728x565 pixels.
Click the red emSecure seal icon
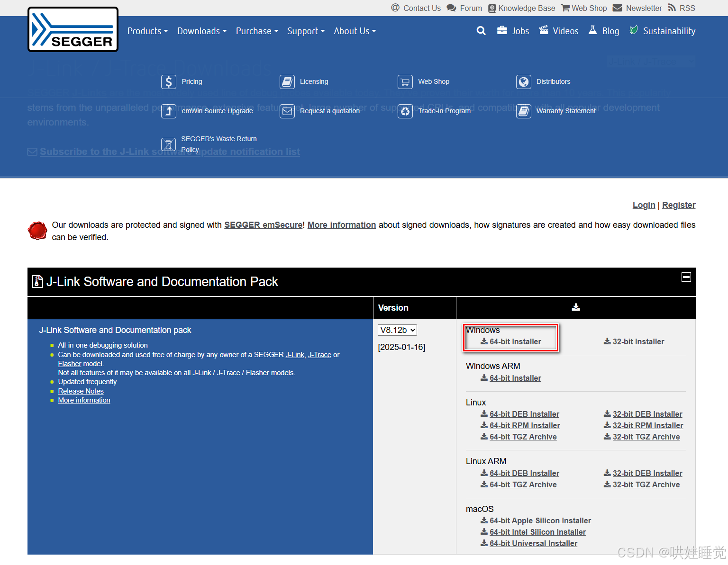[37, 231]
